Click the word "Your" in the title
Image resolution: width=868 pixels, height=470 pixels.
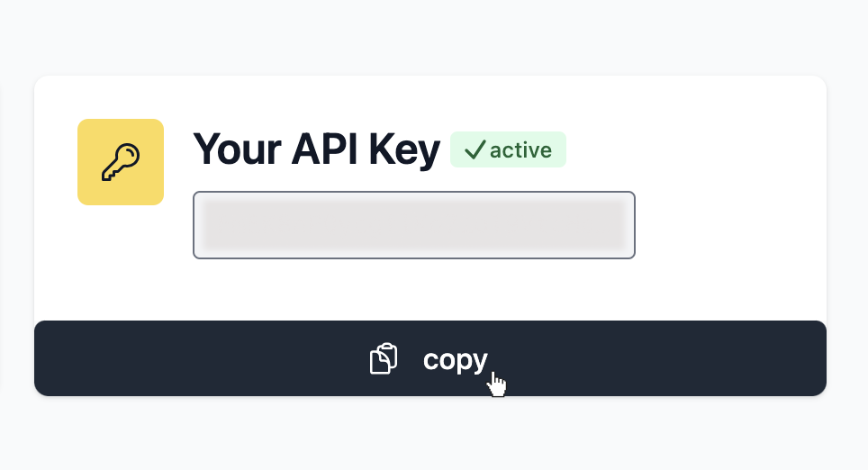(237, 149)
